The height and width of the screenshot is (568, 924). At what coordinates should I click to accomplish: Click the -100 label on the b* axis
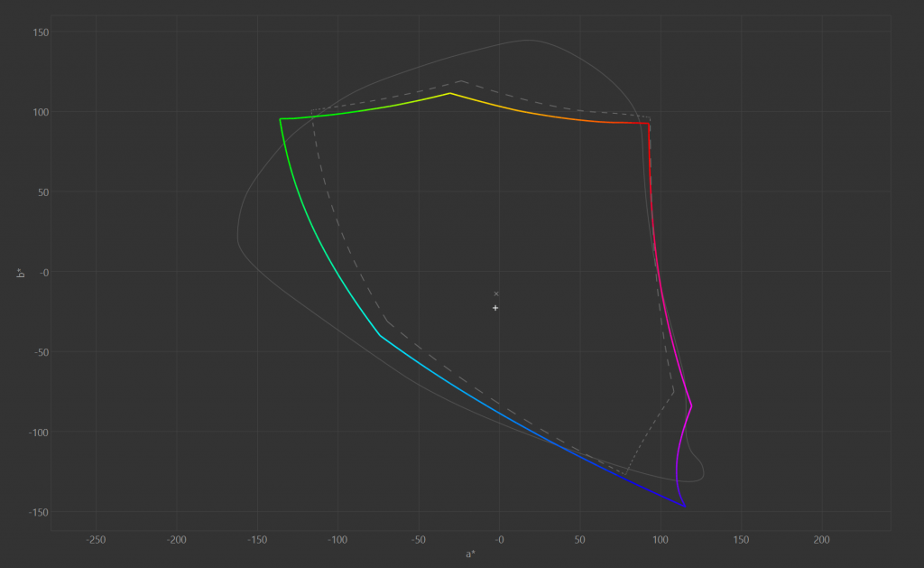[39, 433]
